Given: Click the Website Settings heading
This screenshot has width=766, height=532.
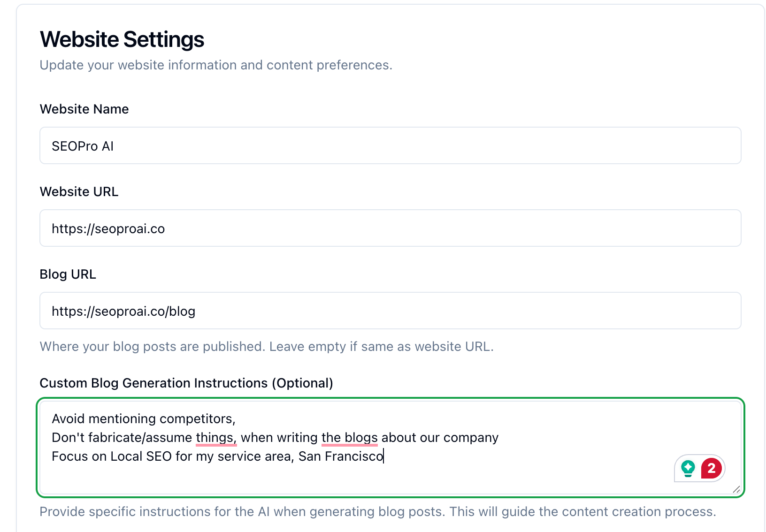Looking at the screenshot, I should pyautogui.click(x=122, y=39).
